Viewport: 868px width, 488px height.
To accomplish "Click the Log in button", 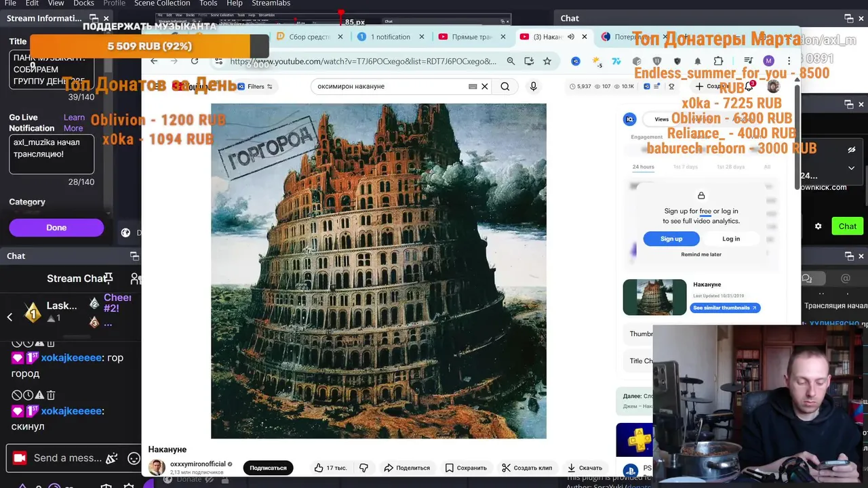I will pos(731,239).
